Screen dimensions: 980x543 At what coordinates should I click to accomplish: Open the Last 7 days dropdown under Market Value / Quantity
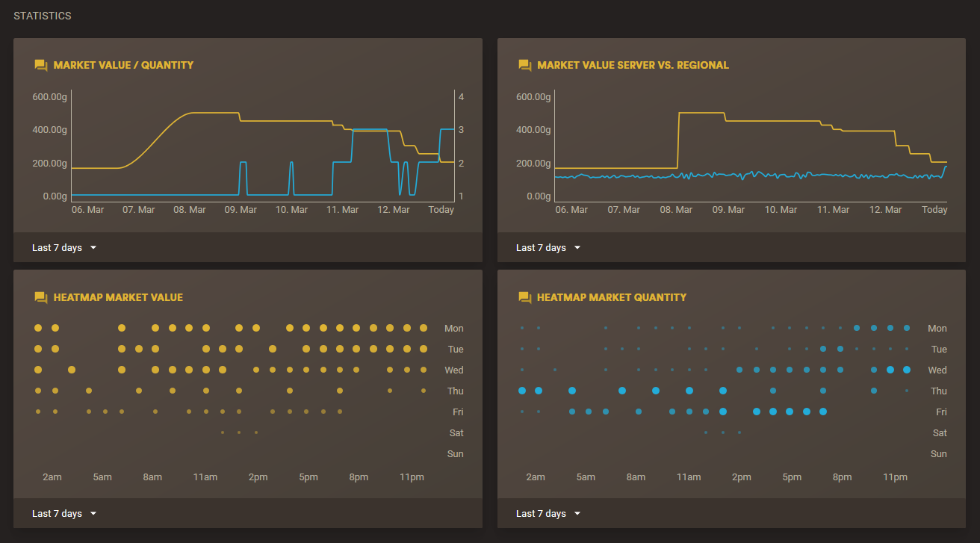pos(65,247)
